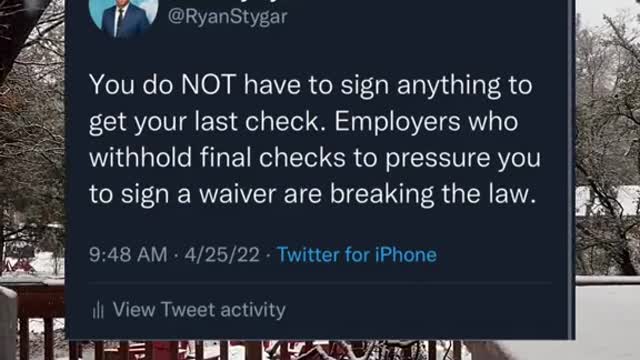640x360 pixels.
Task: Open the tweet author's profile avatar
Action: (x=123, y=16)
